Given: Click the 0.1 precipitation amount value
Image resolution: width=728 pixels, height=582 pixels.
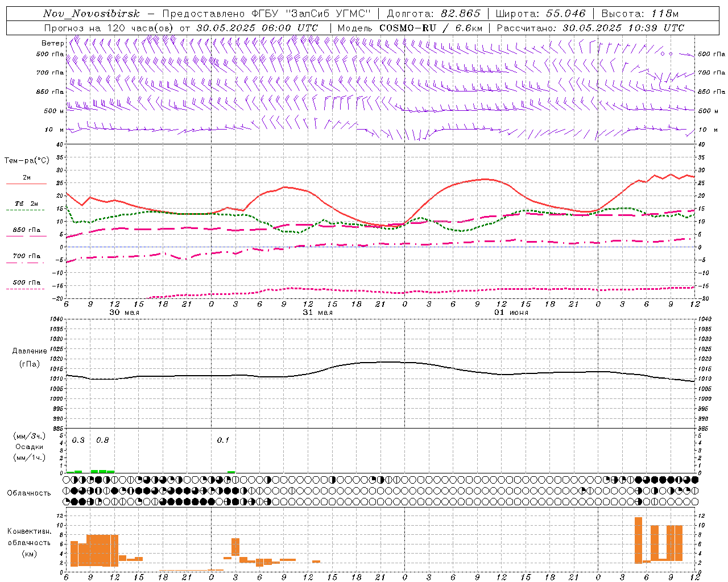Looking at the screenshot, I should click(x=224, y=440).
